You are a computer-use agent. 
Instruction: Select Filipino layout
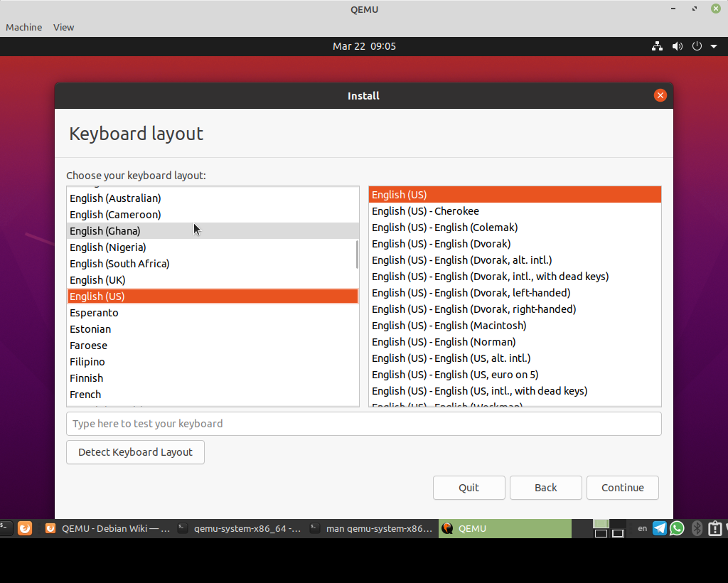click(213, 362)
